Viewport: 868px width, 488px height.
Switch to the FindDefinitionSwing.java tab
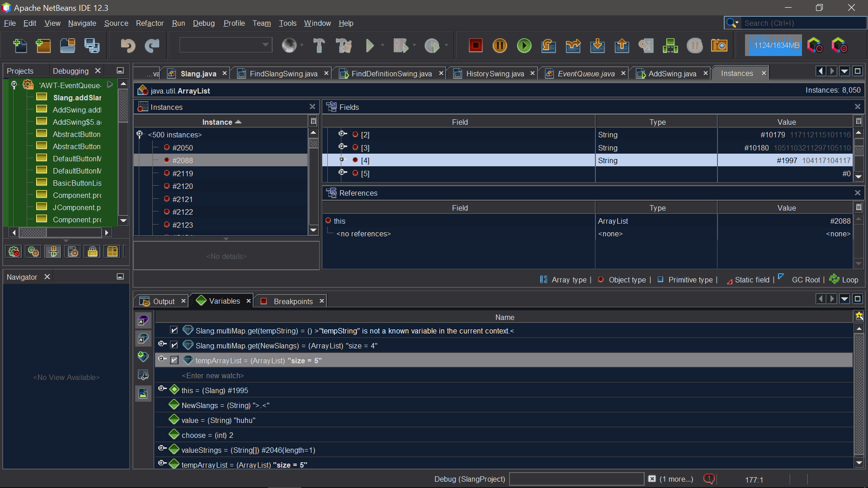[392, 74]
